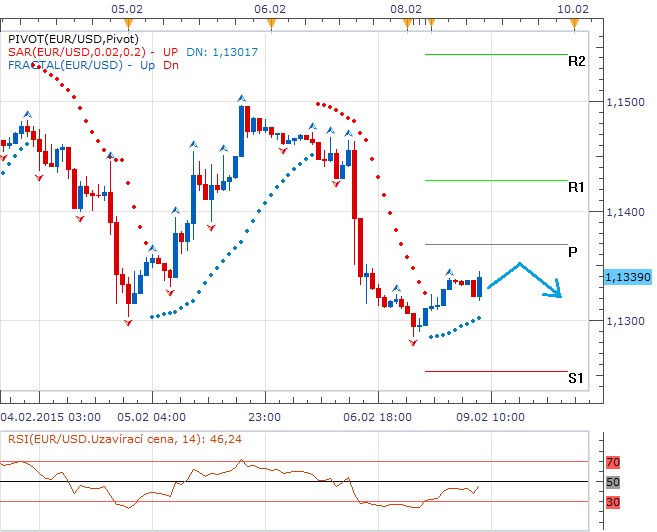Select the FRACTAL(EUR/USD) indicator label
Viewport: 657px width, 532px height.
65,65
